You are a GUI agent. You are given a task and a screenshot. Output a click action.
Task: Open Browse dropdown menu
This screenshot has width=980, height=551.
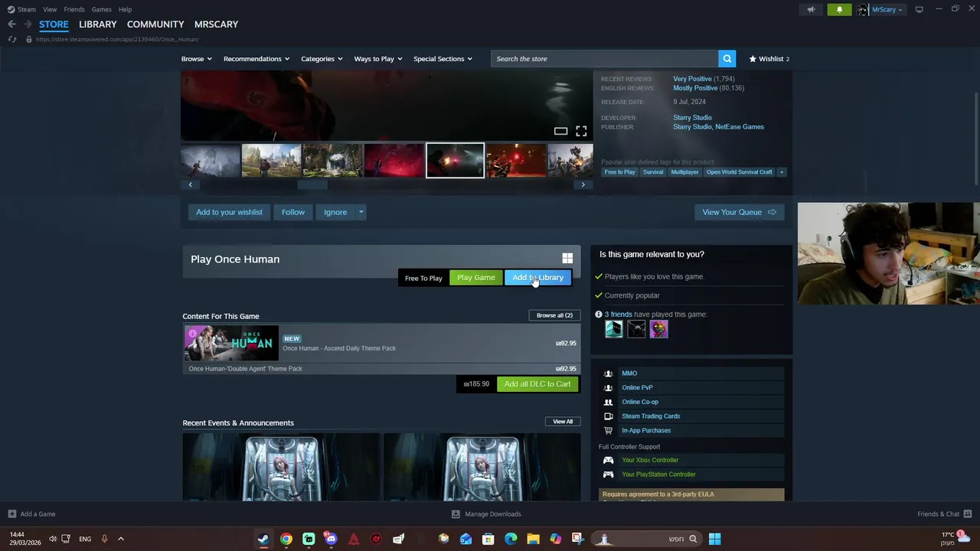pyautogui.click(x=197, y=59)
